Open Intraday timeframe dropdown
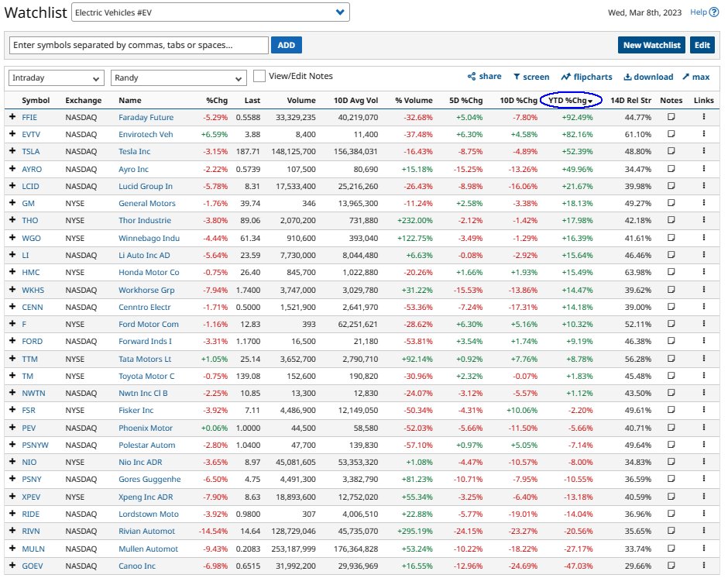728x585 pixels. tap(56, 77)
